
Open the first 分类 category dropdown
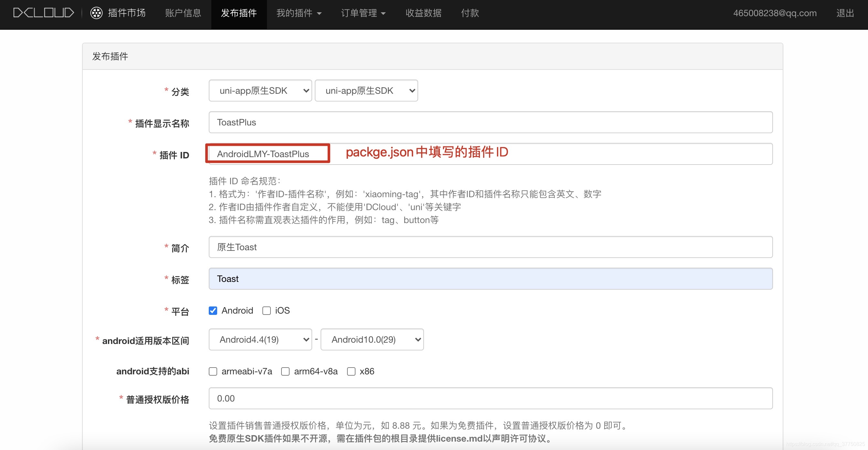pyautogui.click(x=260, y=90)
